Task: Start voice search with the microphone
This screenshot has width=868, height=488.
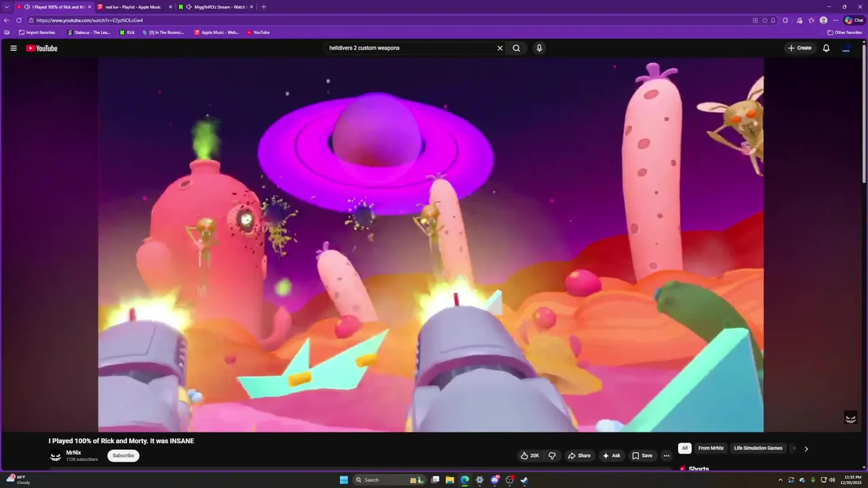Action: (539, 48)
